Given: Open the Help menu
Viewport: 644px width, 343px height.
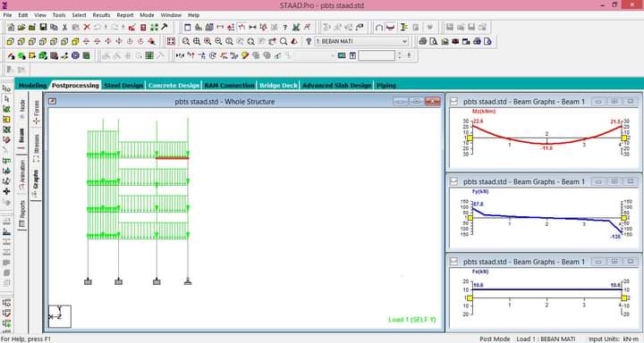Looking at the screenshot, I should tap(194, 15).
